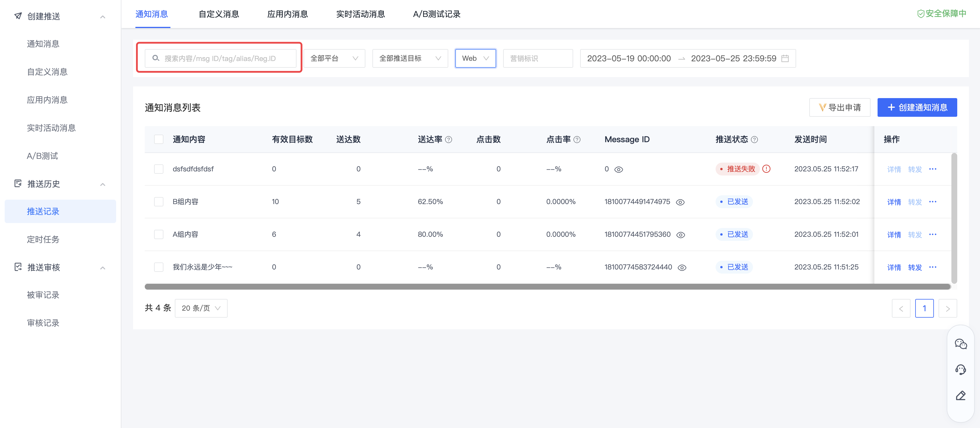The width and height of the screenshot is (980, 428).
Task: Select all rows with header checkbox
Action: pos(159,140)
